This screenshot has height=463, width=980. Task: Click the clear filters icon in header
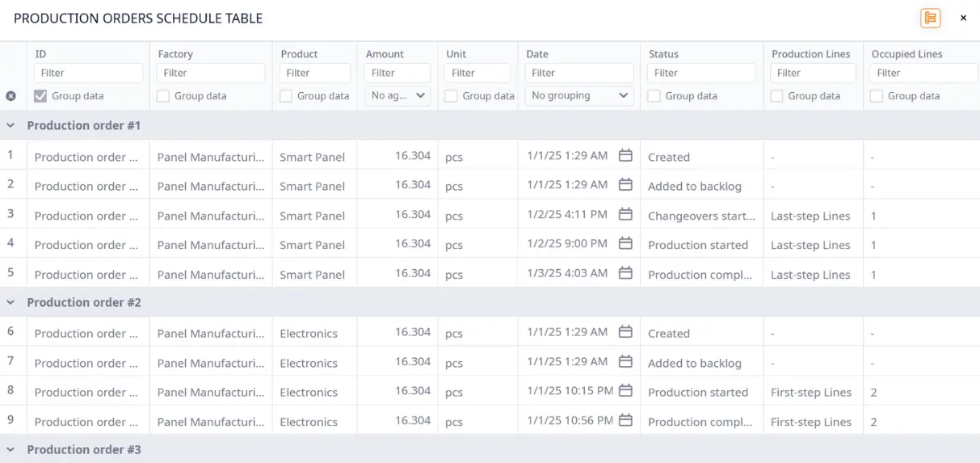point(11,96)
